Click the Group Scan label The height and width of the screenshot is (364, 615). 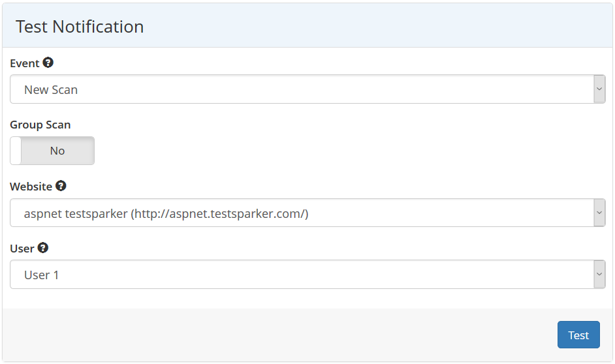pos(40,125)
